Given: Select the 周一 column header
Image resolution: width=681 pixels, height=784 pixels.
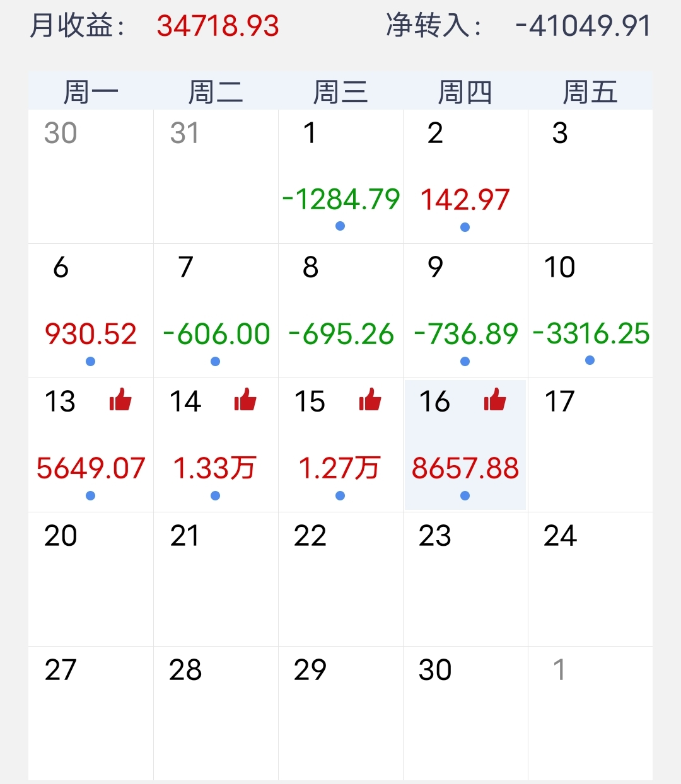Looking at the screenshot, I should pos(91,92).
